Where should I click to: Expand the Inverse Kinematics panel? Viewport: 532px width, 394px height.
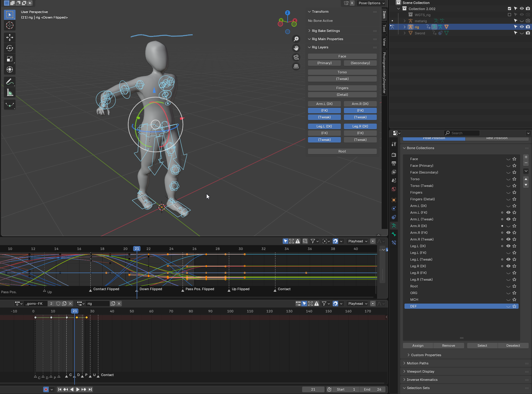point(422,380)
